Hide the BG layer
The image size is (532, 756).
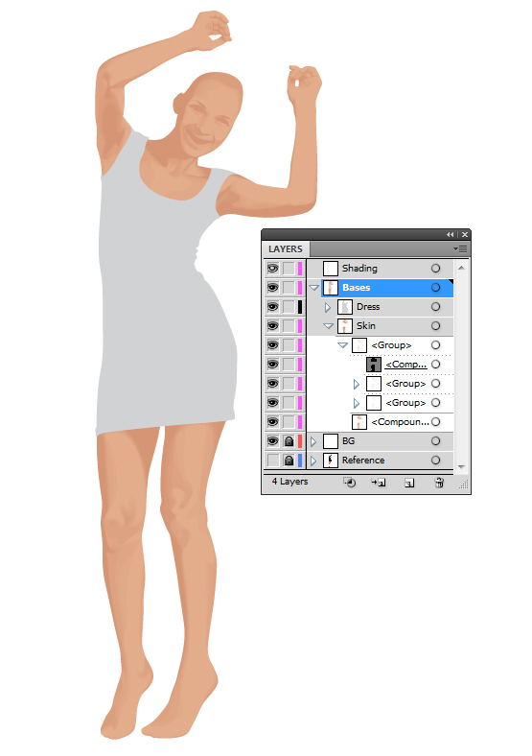(273, 441)
